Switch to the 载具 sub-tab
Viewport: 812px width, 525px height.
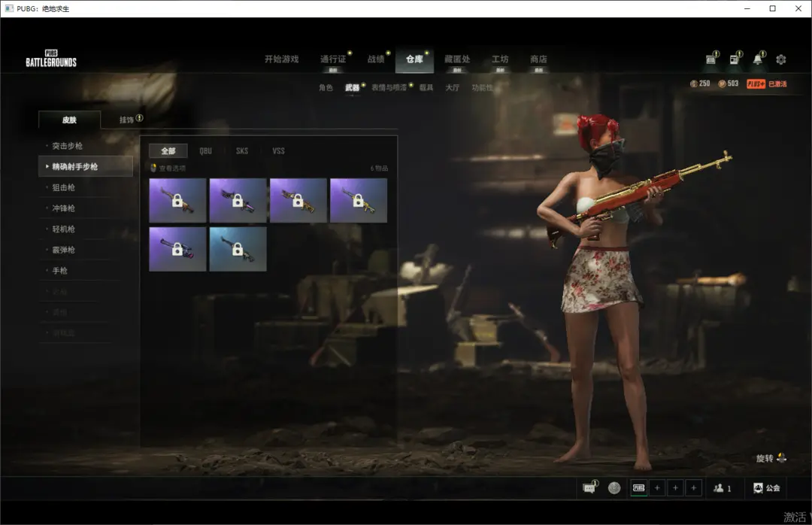click(x=426, y=87)
